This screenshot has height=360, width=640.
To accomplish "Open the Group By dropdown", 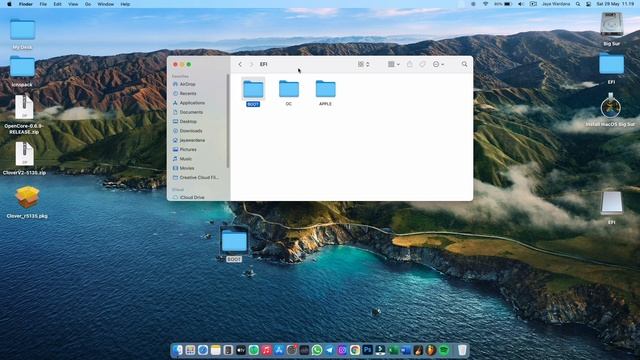I will [393, 64].
